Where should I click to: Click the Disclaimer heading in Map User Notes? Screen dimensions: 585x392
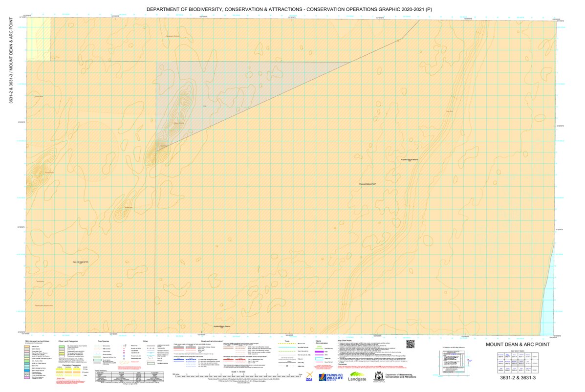[x=343, y=364]
